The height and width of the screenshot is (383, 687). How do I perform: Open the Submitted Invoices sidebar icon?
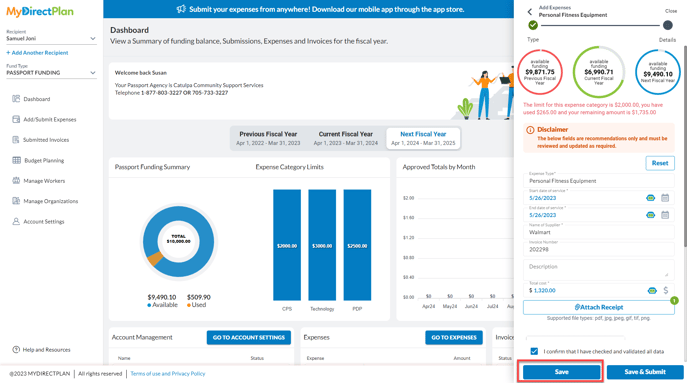click(x=16, y=140)
